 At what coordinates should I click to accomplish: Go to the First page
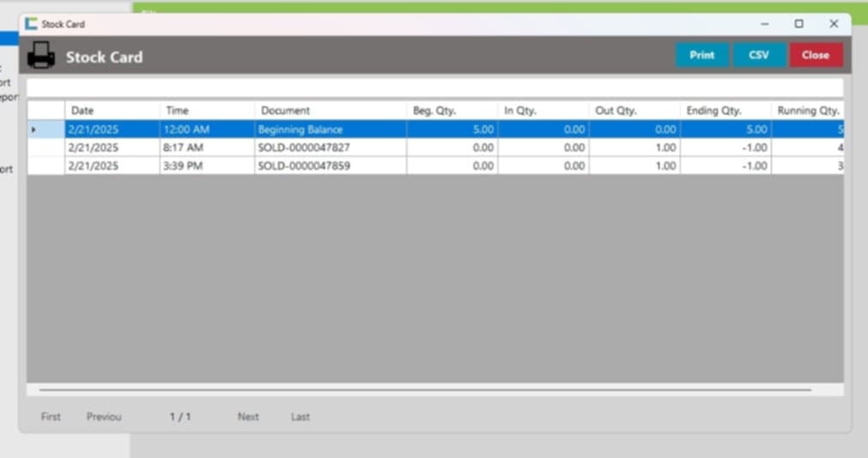51,417
